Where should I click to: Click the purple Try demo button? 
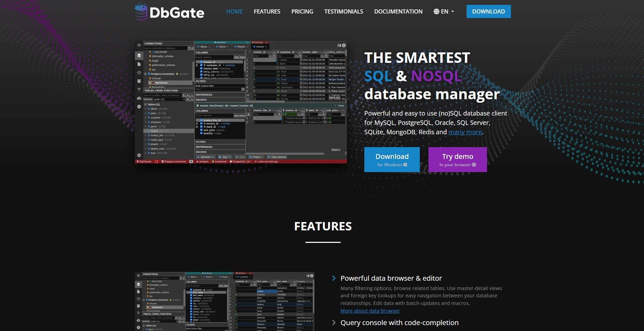pos(457,160)
